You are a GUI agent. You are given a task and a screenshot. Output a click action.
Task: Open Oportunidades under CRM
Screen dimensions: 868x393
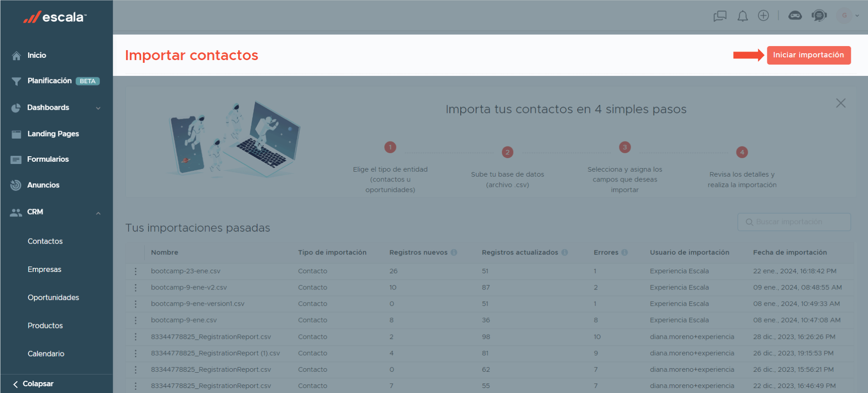[53, 297]
